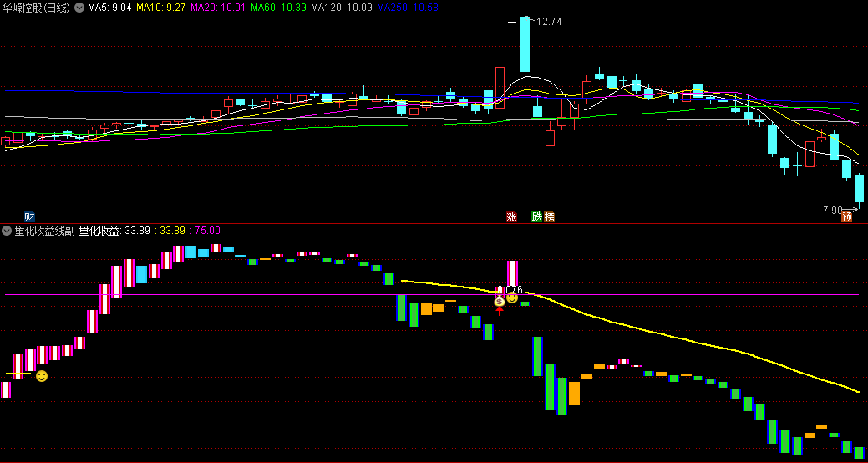The image size is (868, 463).
Task: Click the 7.90 low price label
Action: click(x=833, y=211)
